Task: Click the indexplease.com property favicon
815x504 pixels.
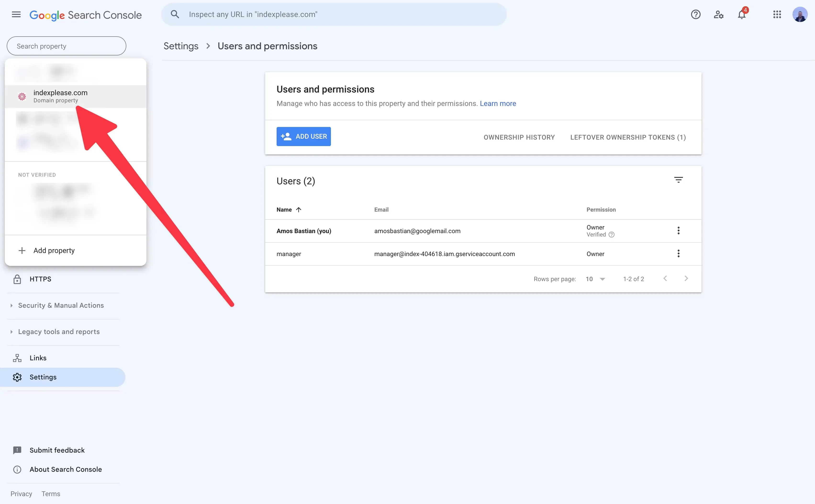Action: [x=22, y=96]
